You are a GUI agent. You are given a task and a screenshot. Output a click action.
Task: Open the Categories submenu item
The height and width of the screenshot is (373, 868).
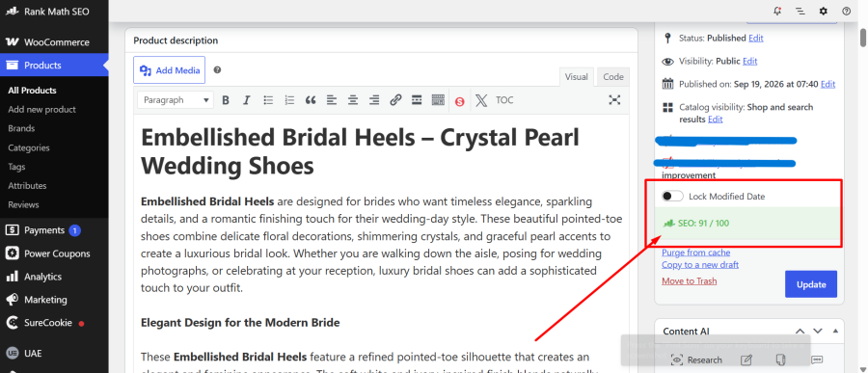pos(29,147)
